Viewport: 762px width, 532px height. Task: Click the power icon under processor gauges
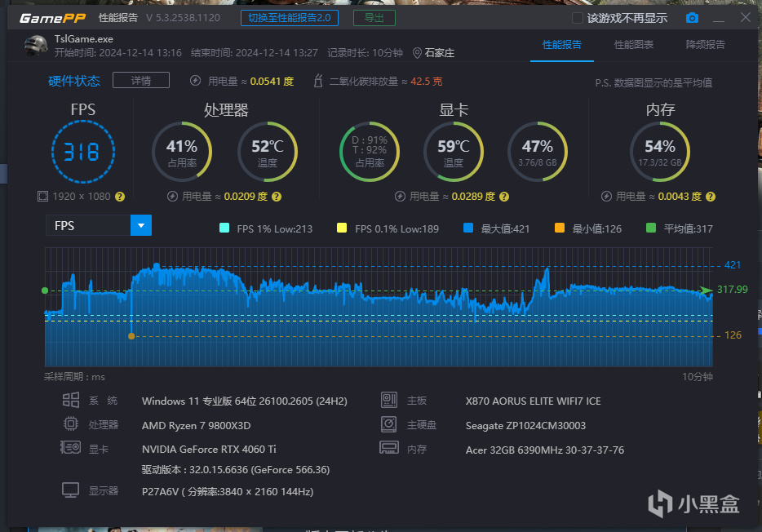pos(172,197)
